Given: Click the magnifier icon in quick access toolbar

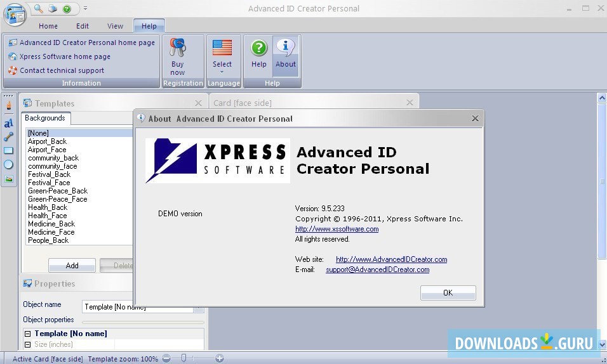Looking at the screenshot, I should (x=38, y=8).
